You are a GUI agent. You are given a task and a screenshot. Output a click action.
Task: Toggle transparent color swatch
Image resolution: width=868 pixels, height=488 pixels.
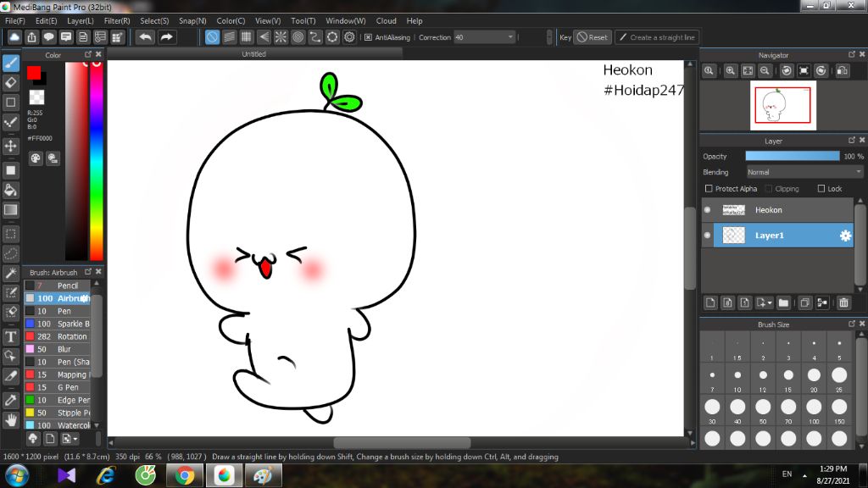tap(36, 97)
